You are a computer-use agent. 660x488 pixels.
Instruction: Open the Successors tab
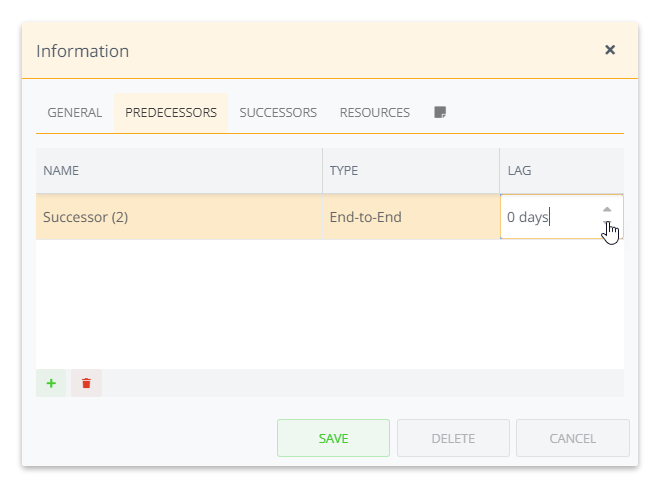(278, 113)
